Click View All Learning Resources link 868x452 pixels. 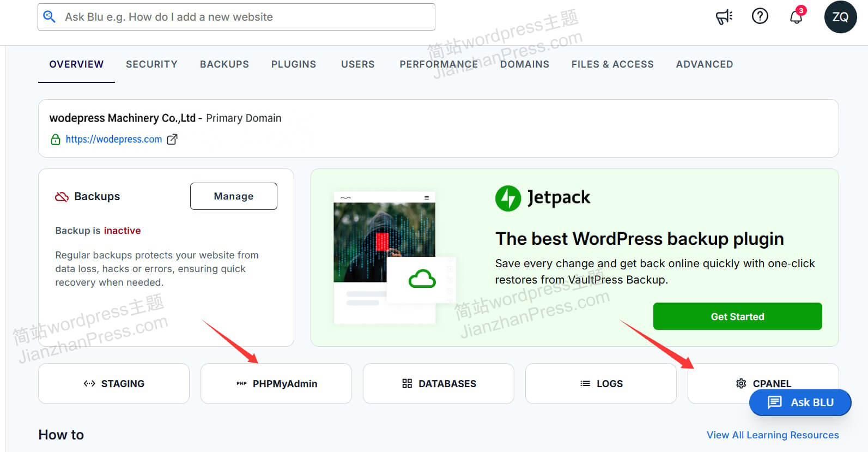pyautogui.click(x=773, y=435)
